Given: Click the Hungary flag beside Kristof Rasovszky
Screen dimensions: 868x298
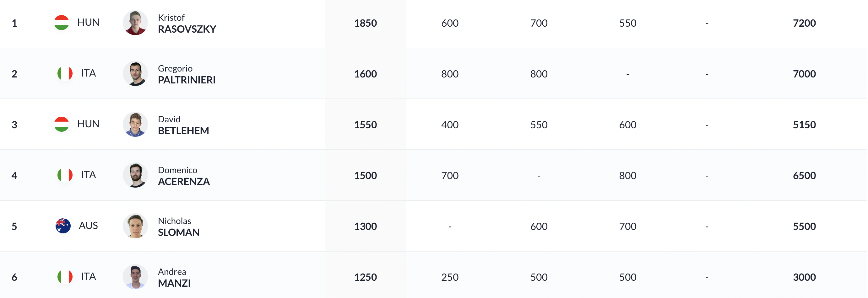Looking at the screenshot, I should tap(62, 23).
